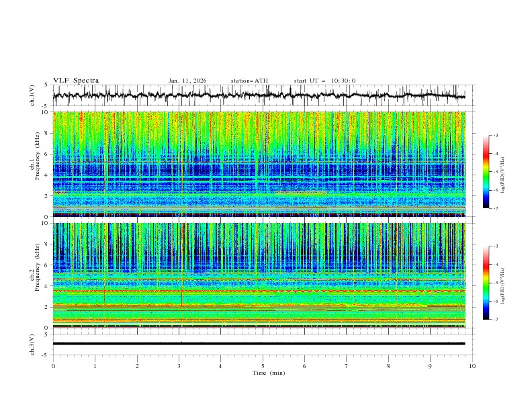
Task: Click the "4" kHz tick of ch.2 spectrogram
Action: (x=47, y=286)
